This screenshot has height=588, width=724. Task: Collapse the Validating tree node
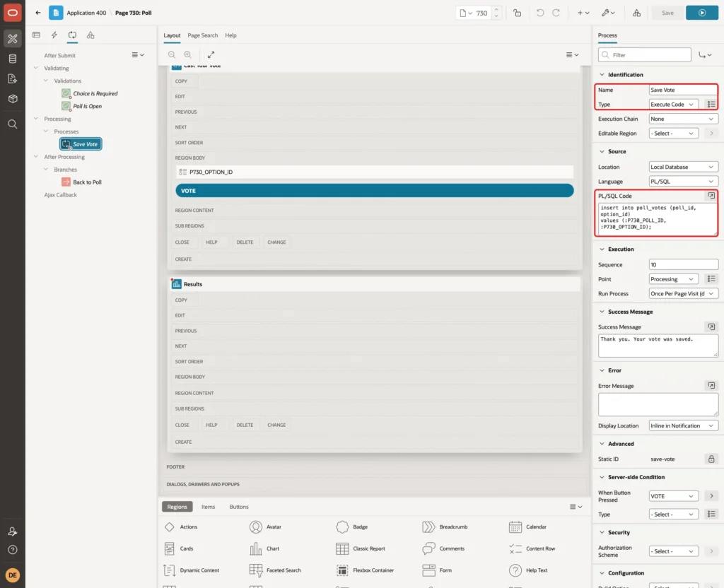point(35,68)
